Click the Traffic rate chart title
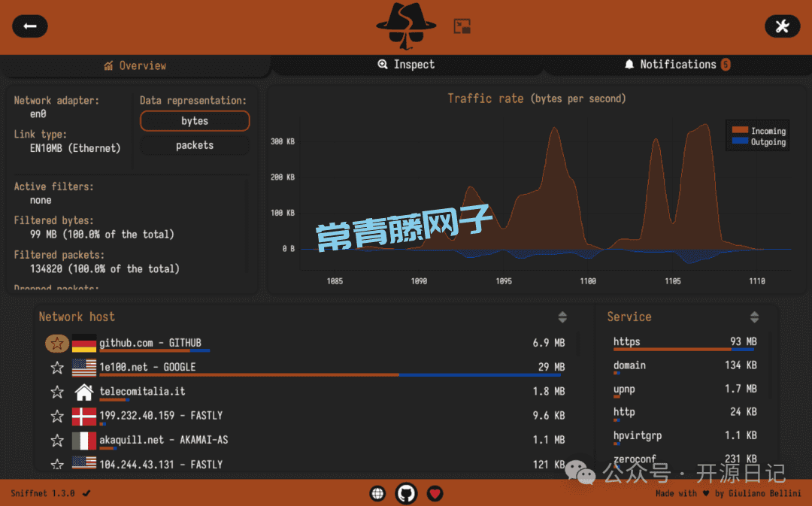The width and height of the screenshot is (812, 506). (537, 98)
